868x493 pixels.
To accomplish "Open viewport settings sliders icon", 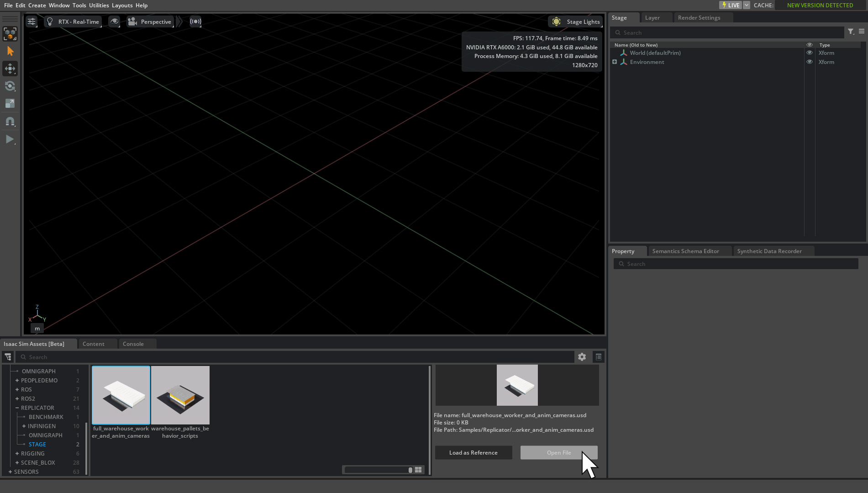I will pyautogui.click(x=31, y=21).
